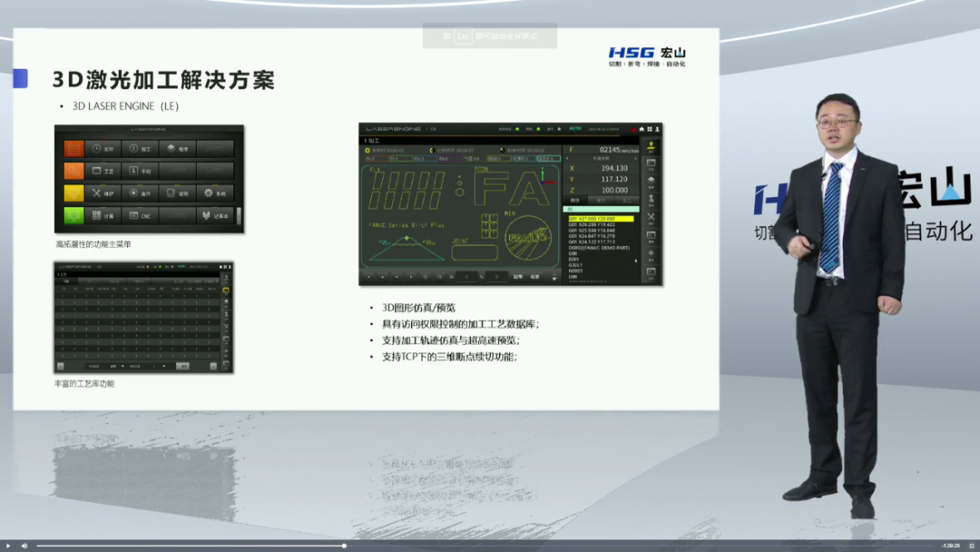
Task: Click the process library screenshot thumbnail
Action: (143, 318)
